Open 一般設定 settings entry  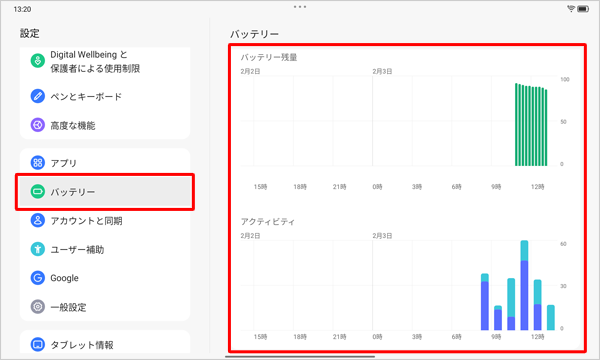(x=105, y=307)
